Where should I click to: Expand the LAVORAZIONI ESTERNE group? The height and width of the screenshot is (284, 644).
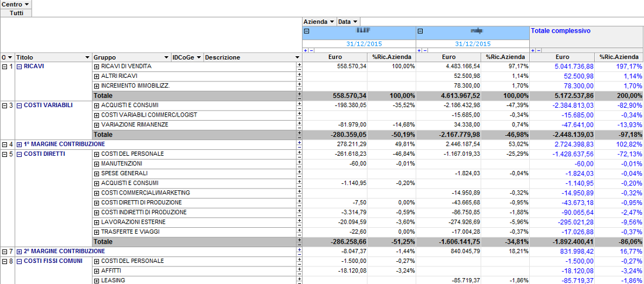coord(97,223)
